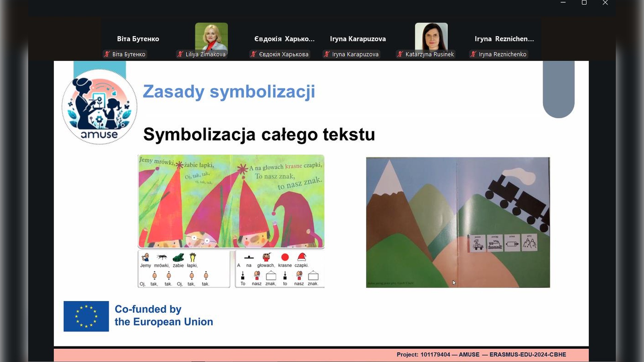Viewport: 644px width, 362px height.
Task: Click the red circle 'krasne' symbol
Action: point(285,257)
